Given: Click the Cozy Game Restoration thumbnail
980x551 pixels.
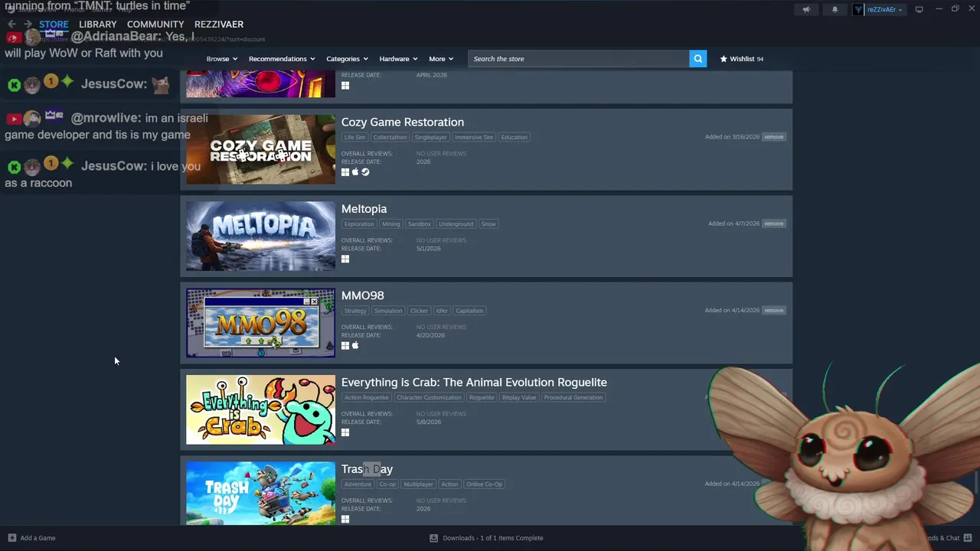Looking at the screenshot, I should [x=260, y=149].
